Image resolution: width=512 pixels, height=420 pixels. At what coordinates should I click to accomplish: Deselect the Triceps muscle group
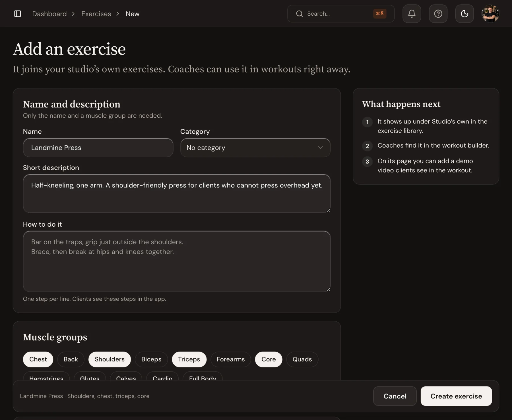[189, 359]
